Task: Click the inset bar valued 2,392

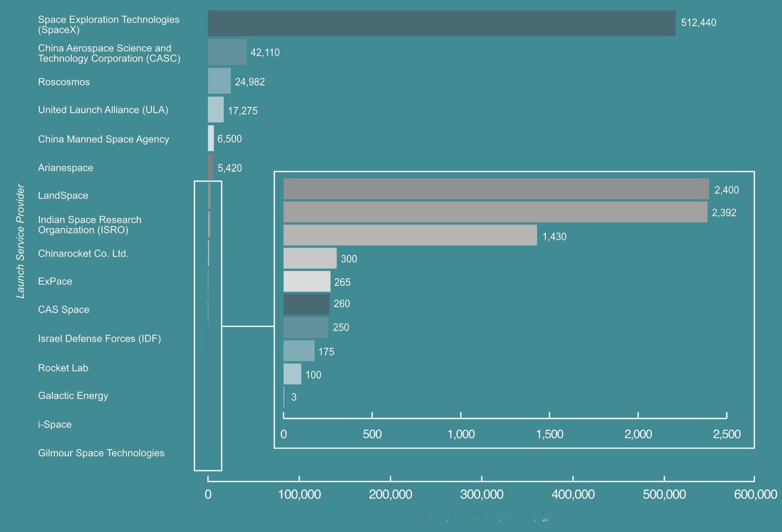Action: (x=495, y=212)
